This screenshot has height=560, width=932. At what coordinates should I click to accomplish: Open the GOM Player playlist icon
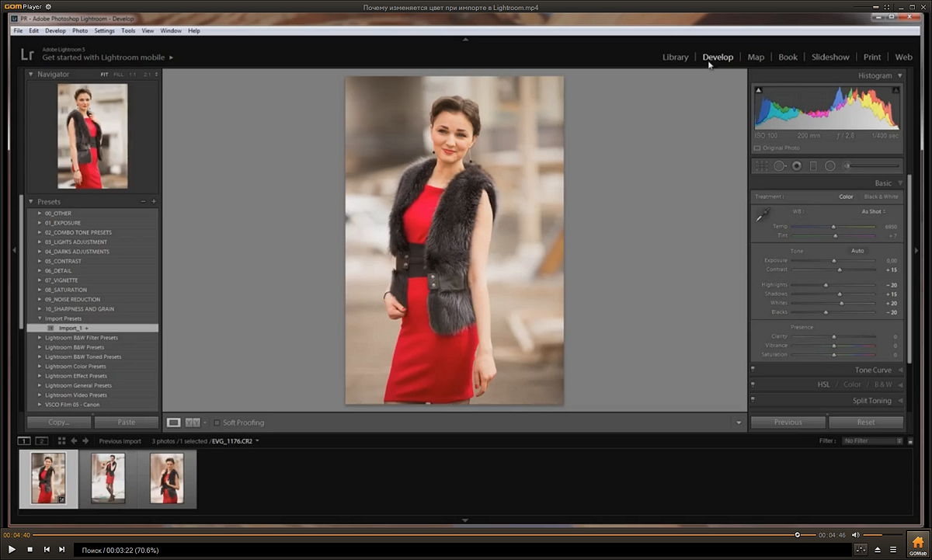(893, 549)
